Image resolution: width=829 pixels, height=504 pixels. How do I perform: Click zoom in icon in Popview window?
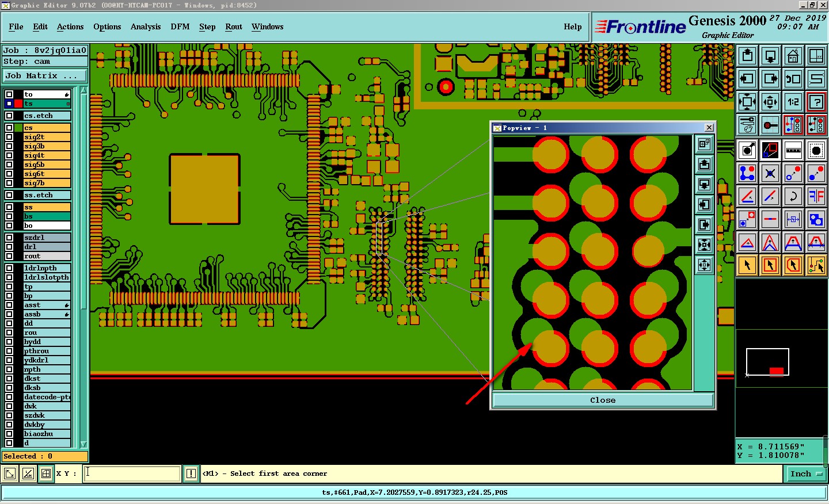pyautogui.click(x=704, y=245)
